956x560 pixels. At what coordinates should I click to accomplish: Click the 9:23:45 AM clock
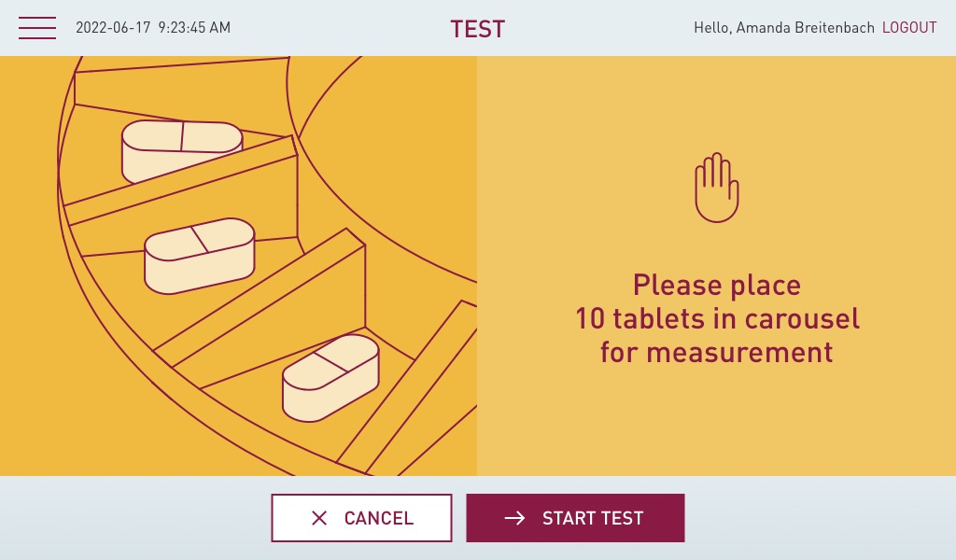pos(194,28)
